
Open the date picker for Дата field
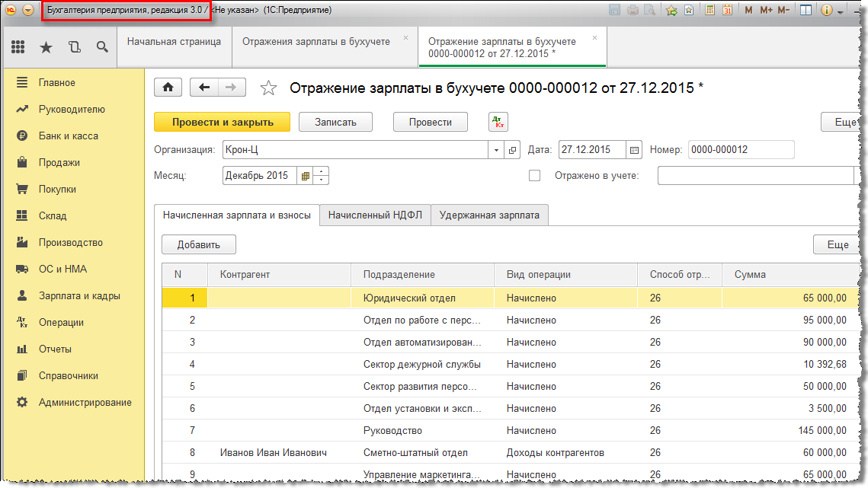tap(634, 150)
